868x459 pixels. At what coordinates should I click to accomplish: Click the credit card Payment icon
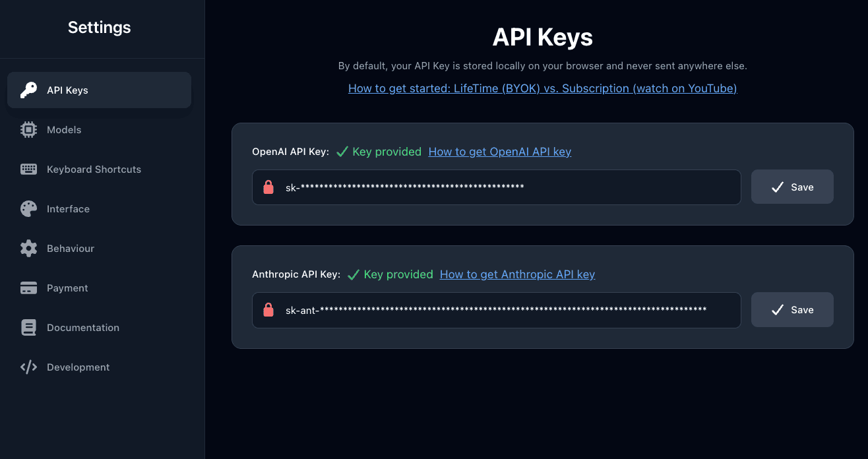click(x=28, y=288)
